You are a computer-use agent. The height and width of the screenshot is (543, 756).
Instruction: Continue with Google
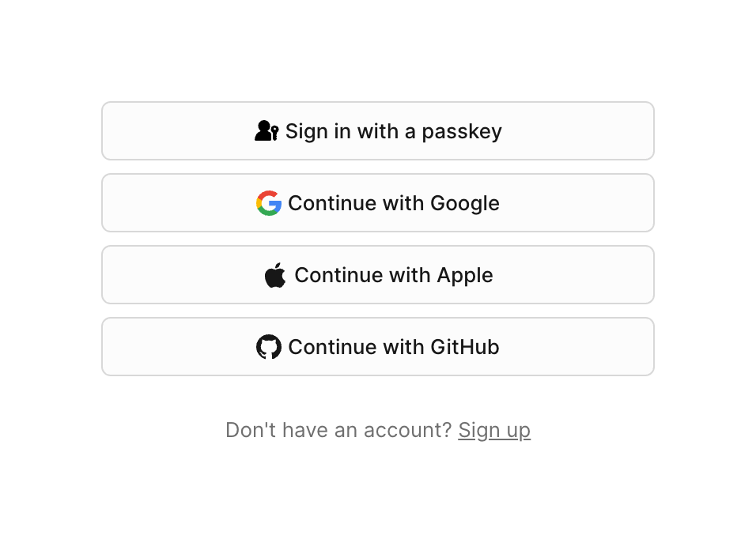click(378, 202)
